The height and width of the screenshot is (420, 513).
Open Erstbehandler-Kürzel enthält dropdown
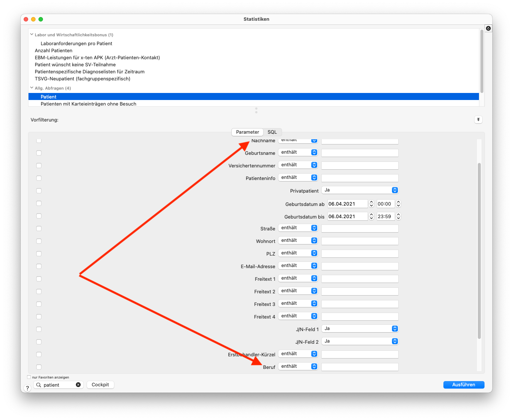click(x=298, y=354)
